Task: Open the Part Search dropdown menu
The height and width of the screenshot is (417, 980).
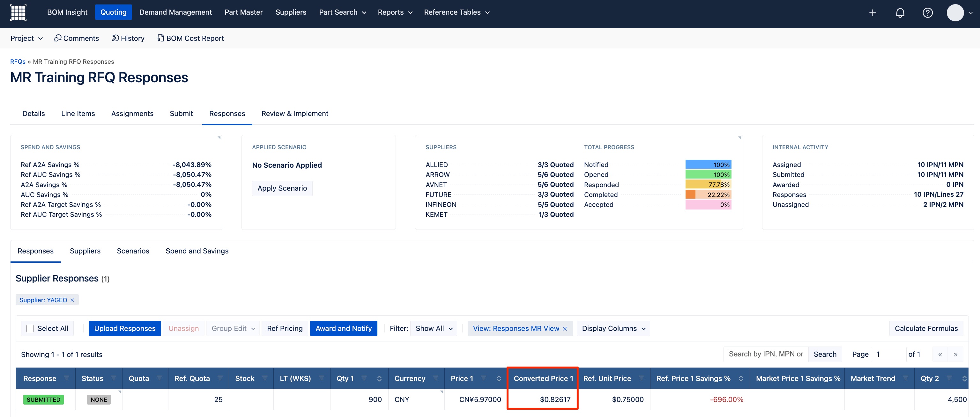Action: [x=342, y=12]
